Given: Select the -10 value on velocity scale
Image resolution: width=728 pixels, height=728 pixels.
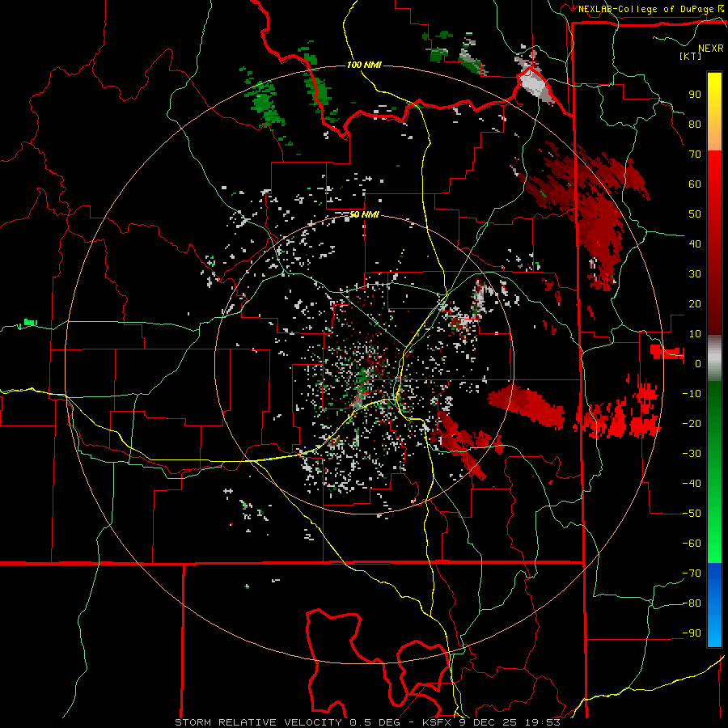Looking at the screenshot, I should tap(692, 394).
